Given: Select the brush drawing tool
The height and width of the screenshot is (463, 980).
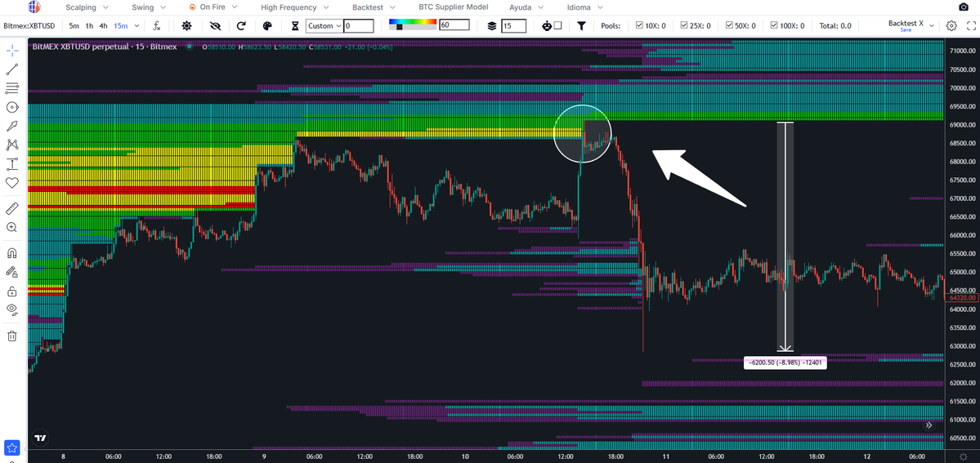Looking at the screenshot, I should pyautogui.click(x=12, y=127).
